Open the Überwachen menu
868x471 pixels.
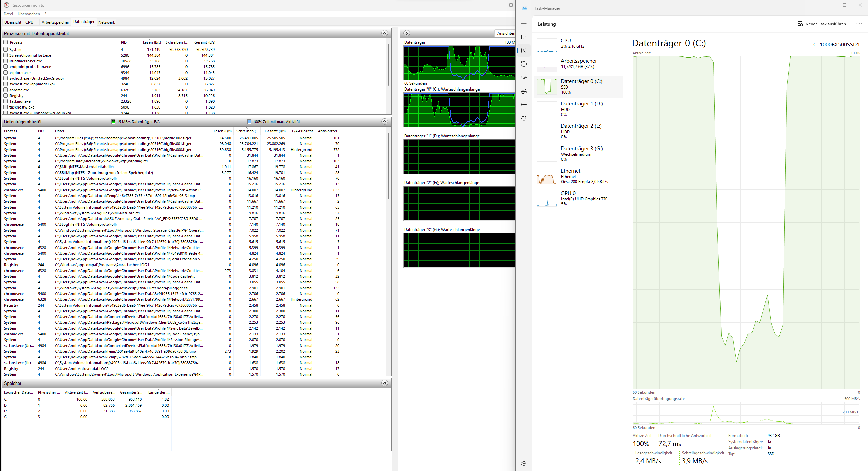pyautogui.click(x=28, y=14)
